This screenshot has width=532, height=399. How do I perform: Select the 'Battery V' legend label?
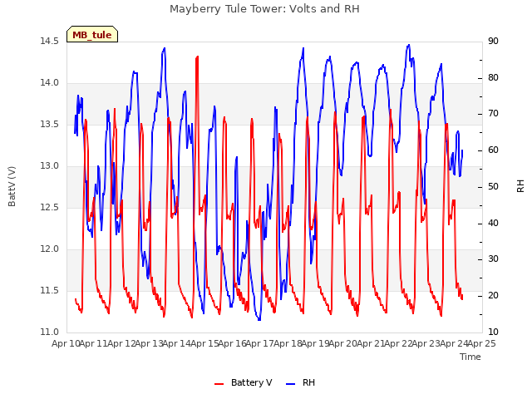tap(251, 382)
